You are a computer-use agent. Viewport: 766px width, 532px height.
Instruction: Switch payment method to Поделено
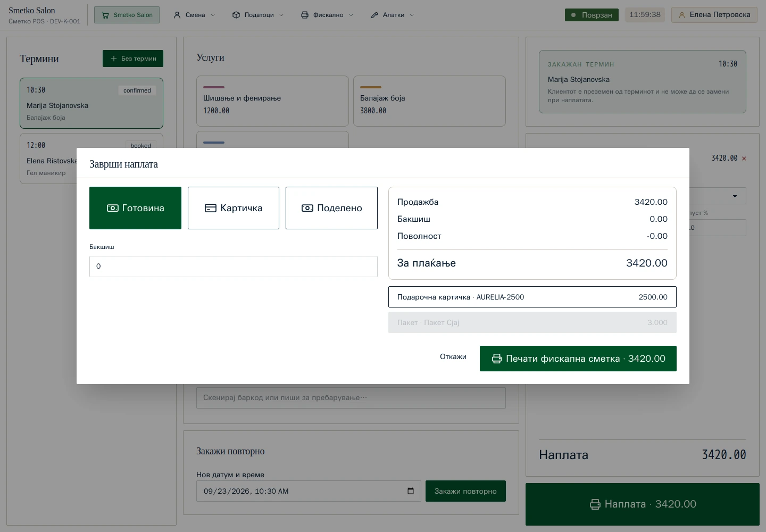click(x=331, y=208)
